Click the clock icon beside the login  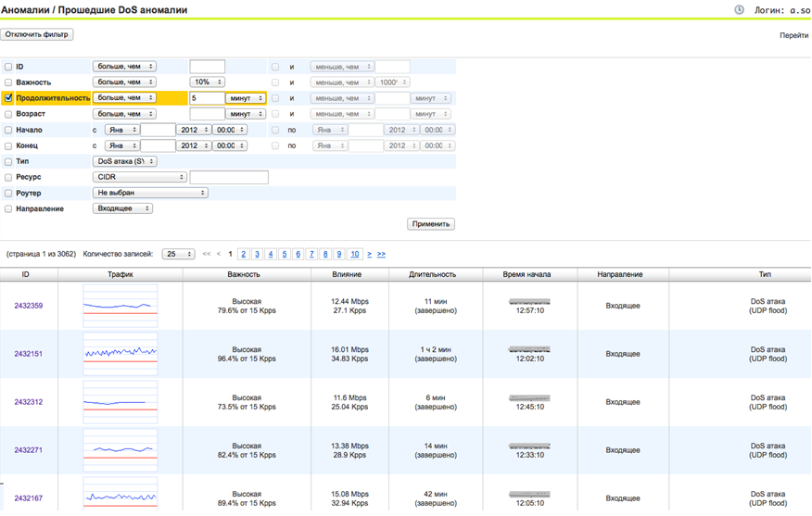click(x=739, y=10)
